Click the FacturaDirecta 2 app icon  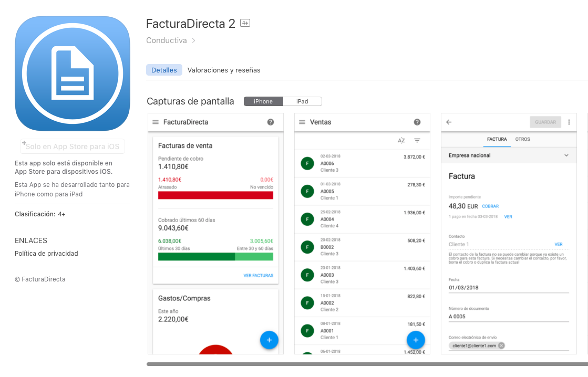point(73,74)
